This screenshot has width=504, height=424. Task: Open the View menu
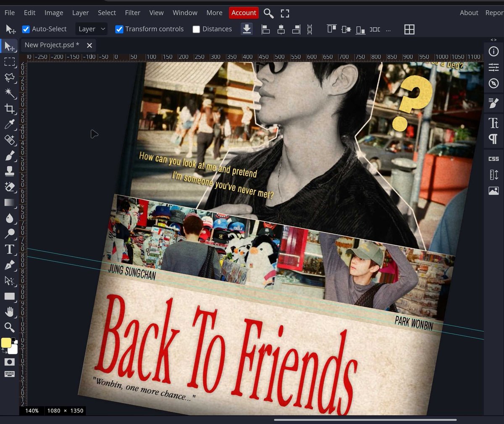click(156, 13)
